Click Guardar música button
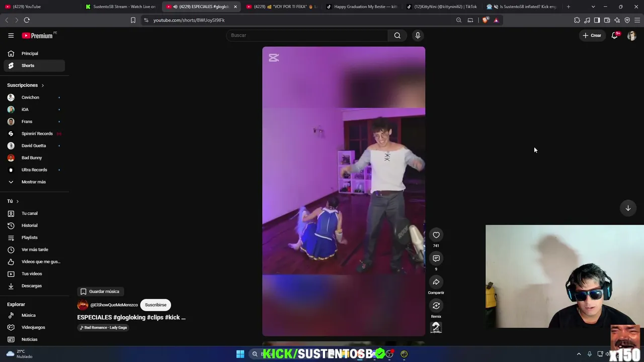The image size is (644, 362). coord(100,292)
